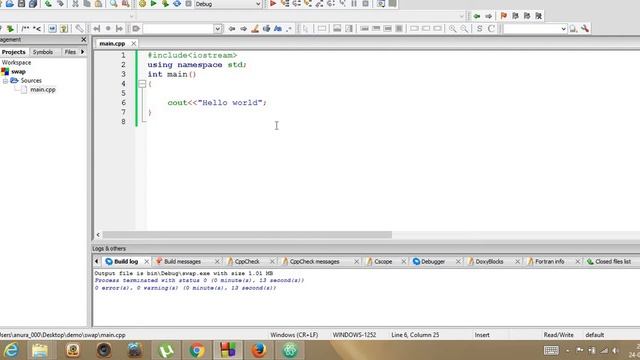Click the Doxygen block comment icon
The image size is (640, 360).
(25, 29)
